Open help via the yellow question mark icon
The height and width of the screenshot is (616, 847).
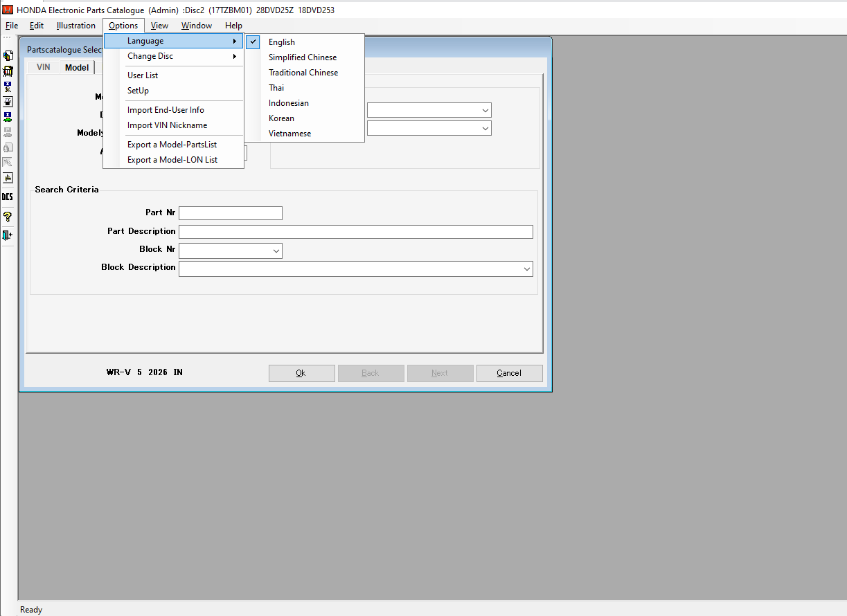(8, 217)
